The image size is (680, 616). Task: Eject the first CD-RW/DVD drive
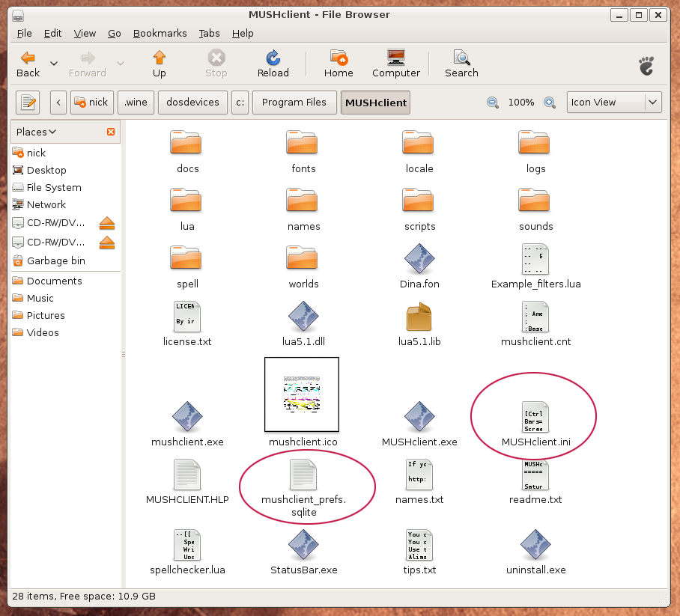pyautogui.click(x=107, y=223)
